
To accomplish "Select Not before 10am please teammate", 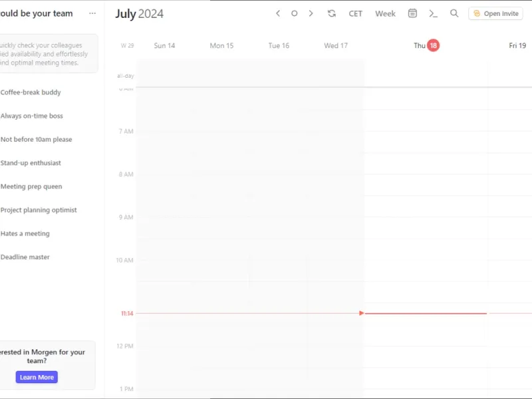I will [36, 140].
